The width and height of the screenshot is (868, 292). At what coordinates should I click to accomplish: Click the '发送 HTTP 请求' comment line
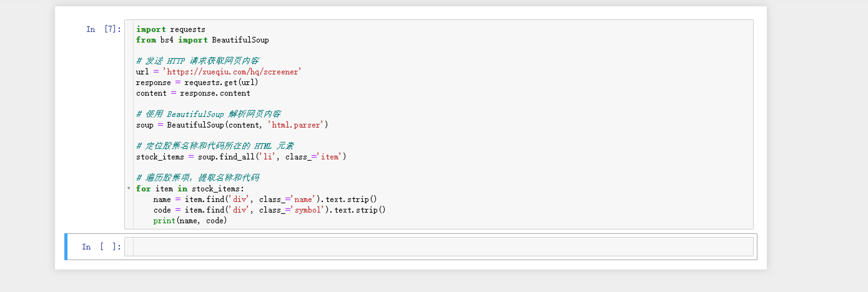click(x=197, y=61)
